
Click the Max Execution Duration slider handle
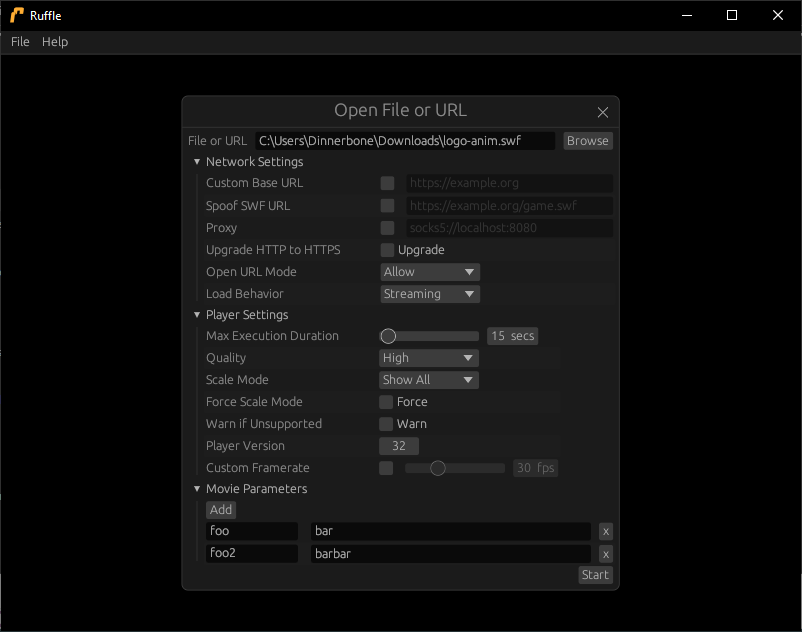pos(388,336)
